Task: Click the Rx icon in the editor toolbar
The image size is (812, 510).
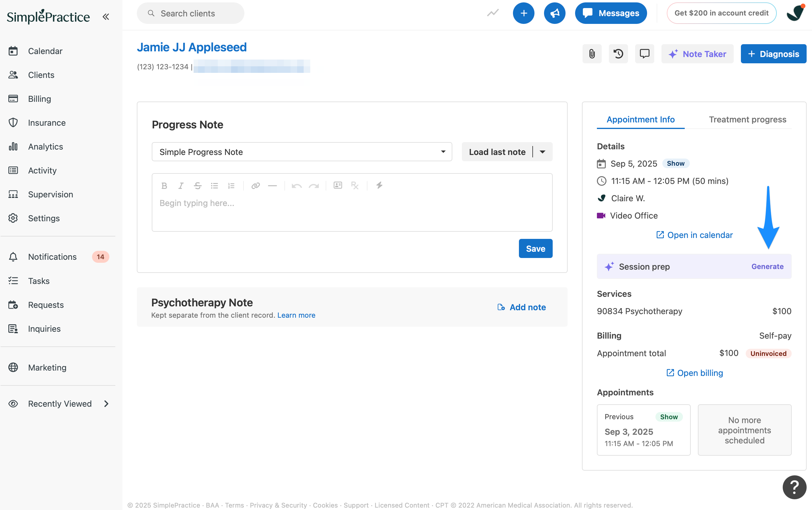Action: pyautogui.click(x=355, y=185)
